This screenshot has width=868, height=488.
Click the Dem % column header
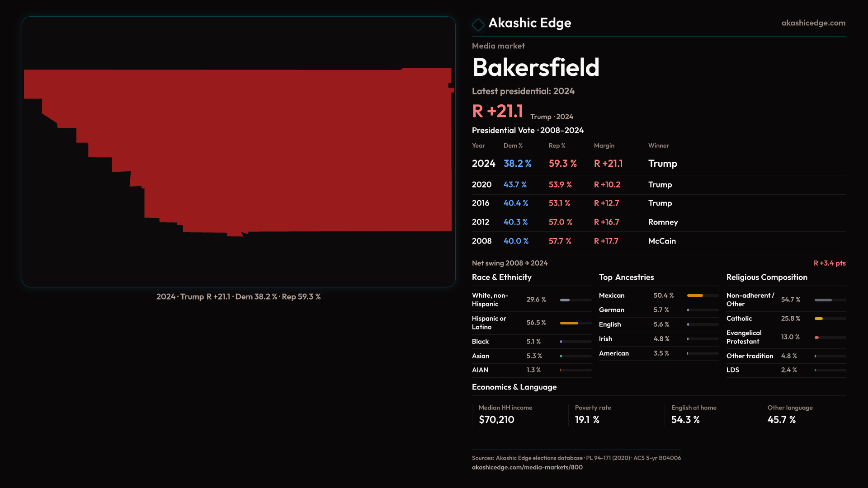coord(513,145)
